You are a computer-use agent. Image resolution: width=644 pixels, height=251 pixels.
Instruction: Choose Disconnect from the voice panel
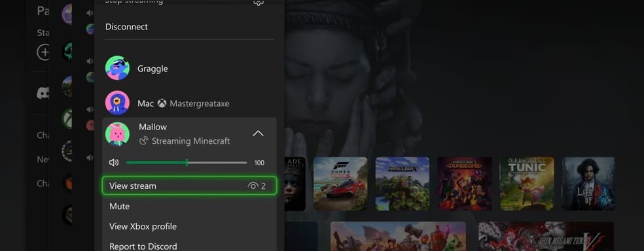(x=126, y=27)
